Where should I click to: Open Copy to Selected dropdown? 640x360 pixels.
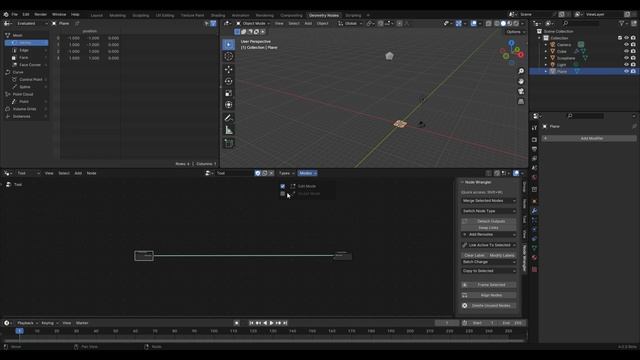489,271
